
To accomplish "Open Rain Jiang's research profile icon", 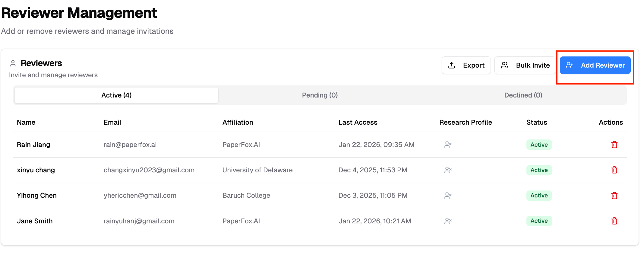I will [x=448, y=145].
